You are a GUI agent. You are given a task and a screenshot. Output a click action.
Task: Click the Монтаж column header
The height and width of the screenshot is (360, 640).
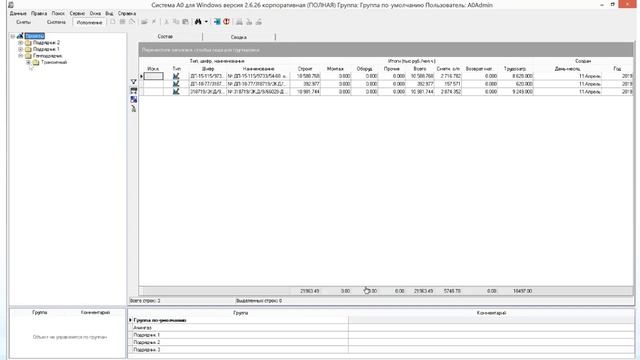click(x=336, y=69)
